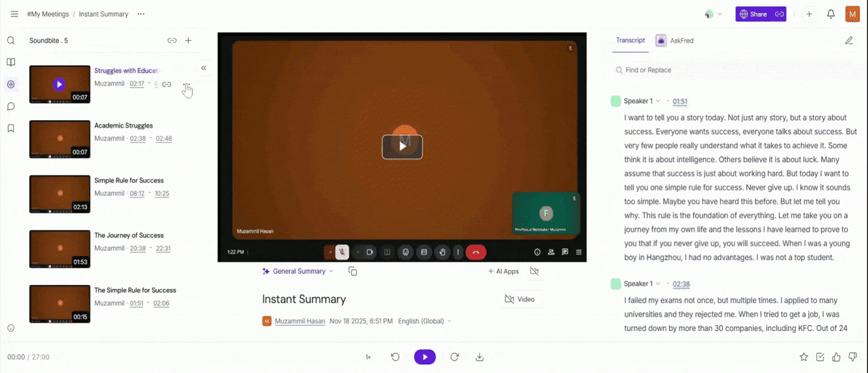This screenshot has width=868, height=373.
Task: Click the hide video camera-off icon
Action: pyautogui.click(x=534, y=271)
